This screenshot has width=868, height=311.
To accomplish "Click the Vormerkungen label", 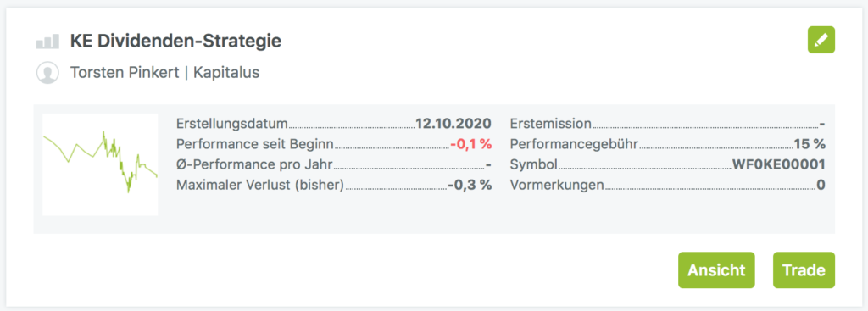I will [557, 185].
